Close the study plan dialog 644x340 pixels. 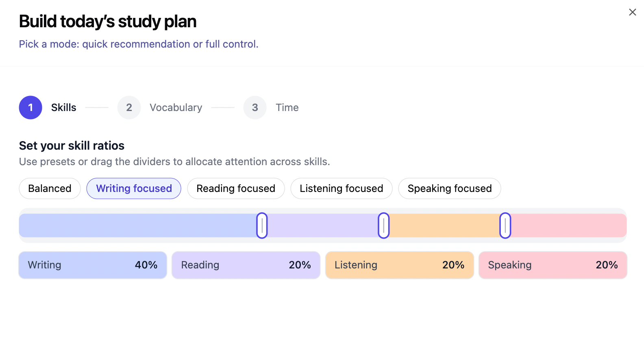[x=632, y=12]
